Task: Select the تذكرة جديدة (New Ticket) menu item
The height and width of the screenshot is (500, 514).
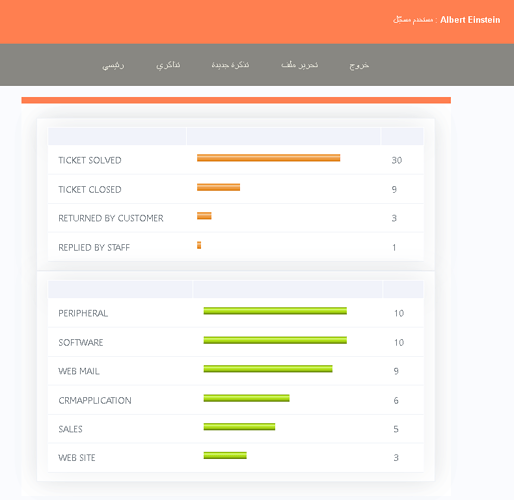Action: coord(230,65)
